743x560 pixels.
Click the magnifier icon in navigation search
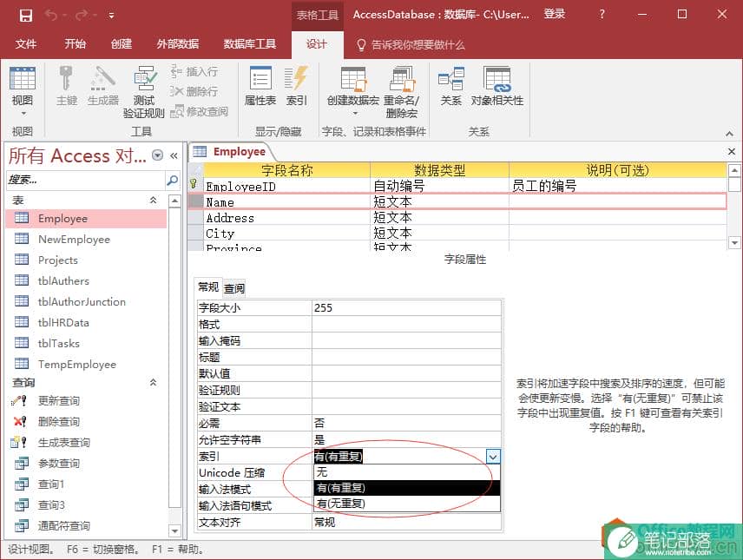(x=173, y=181)
